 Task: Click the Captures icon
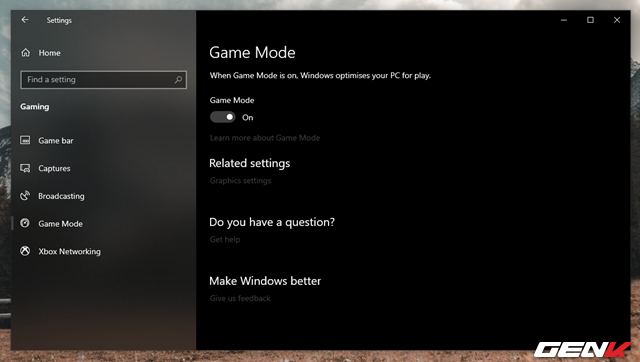pyautogui.click(x=25, y=168)
